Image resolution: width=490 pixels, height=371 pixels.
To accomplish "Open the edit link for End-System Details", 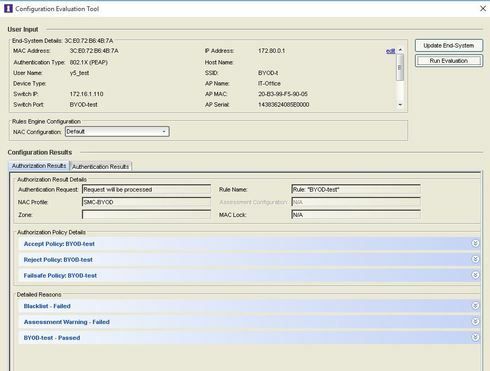I will coord(390,51).
